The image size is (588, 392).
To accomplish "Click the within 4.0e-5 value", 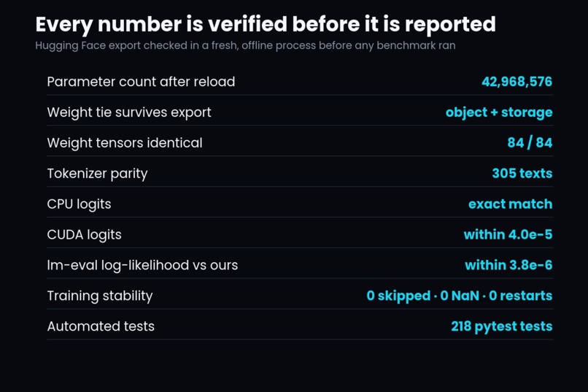I will (508, 235).
